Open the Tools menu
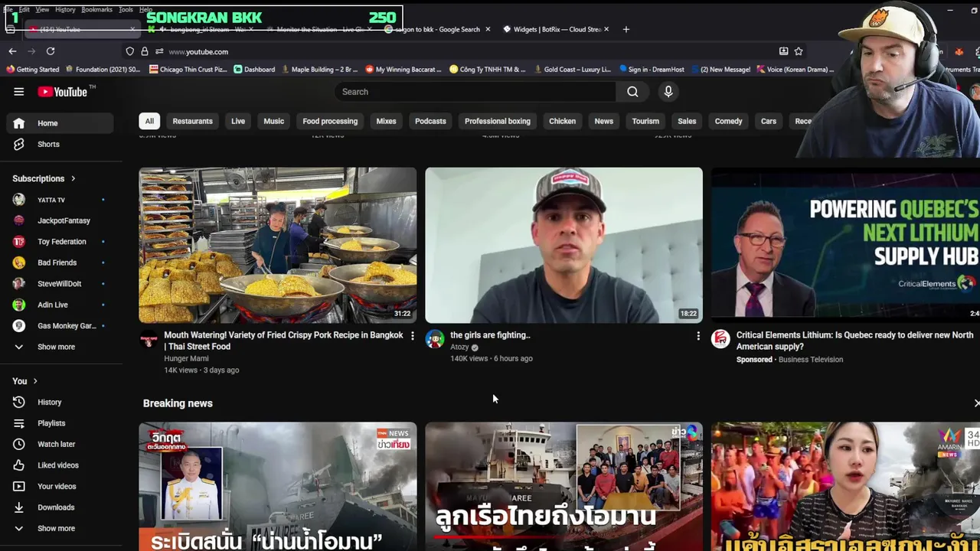 click(x=126, y=9)
